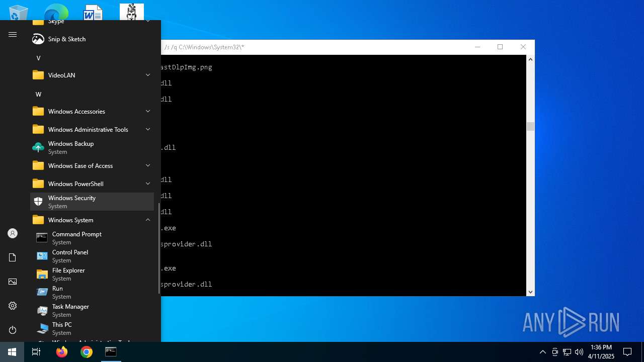Expand the Skype folder chevron
This screenshot has width=644, height=362.
[x=148, y=21]
